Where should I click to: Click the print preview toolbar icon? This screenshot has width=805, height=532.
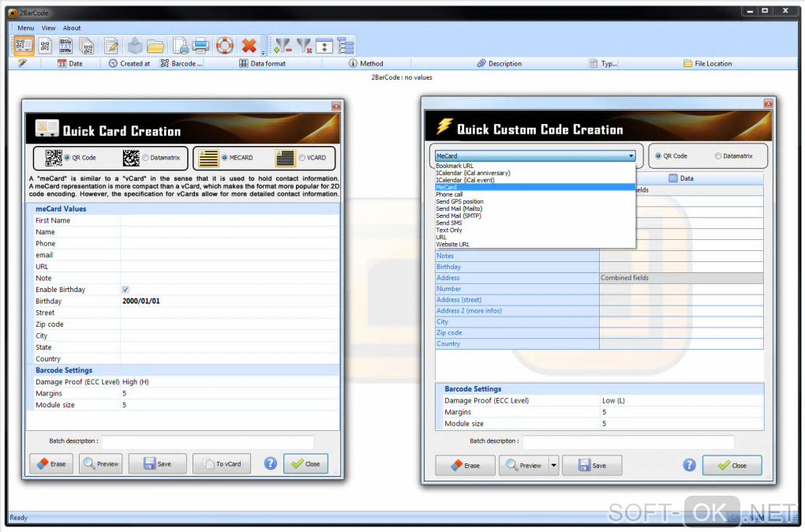[180, 47]
